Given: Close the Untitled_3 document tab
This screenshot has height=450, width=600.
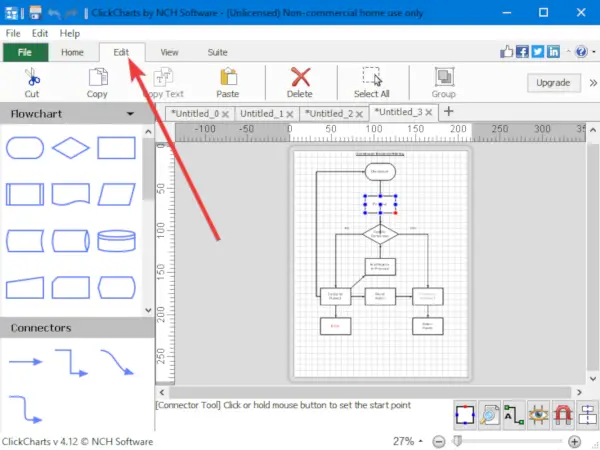Looking at the screenshot, I should click(429, 112).
